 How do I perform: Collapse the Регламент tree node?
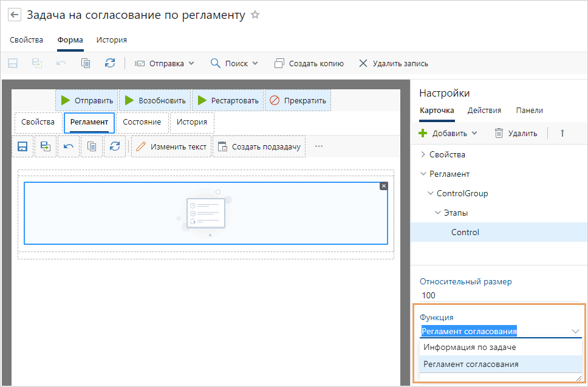click(x=423, y=174)
